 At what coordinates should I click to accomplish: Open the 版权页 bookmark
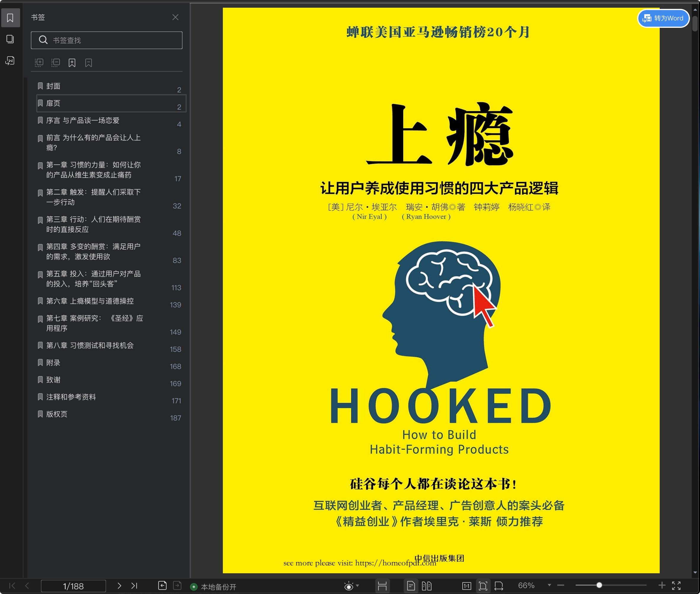[111, 414]
